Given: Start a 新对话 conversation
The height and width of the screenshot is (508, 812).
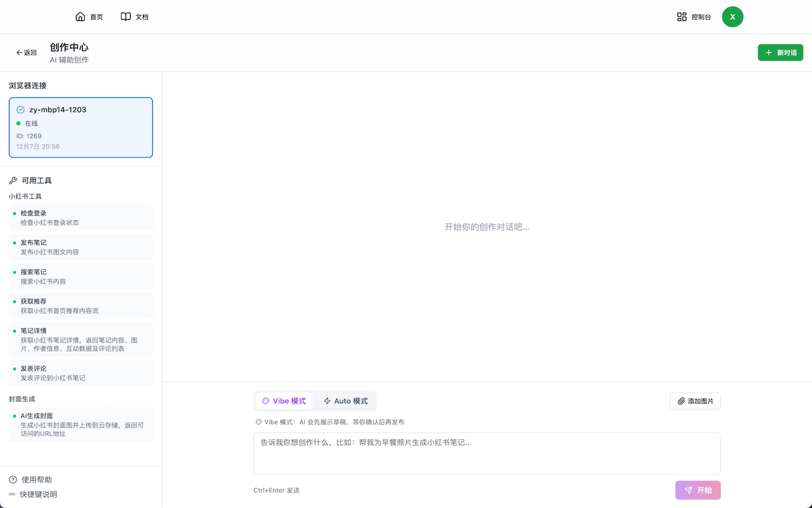Looking at the screenshot, I should click(x=780, y=53).
